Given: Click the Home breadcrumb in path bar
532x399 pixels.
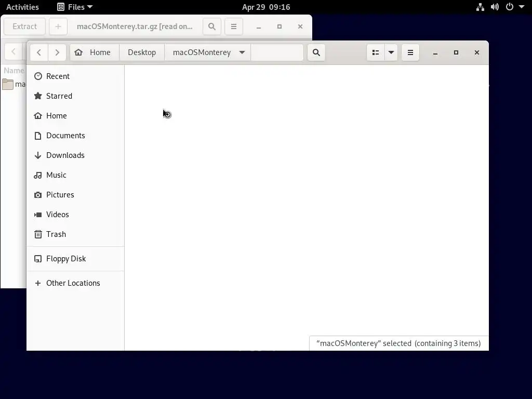Looking at the screenshot, I should pyautogui.click(x=95, y=52).
